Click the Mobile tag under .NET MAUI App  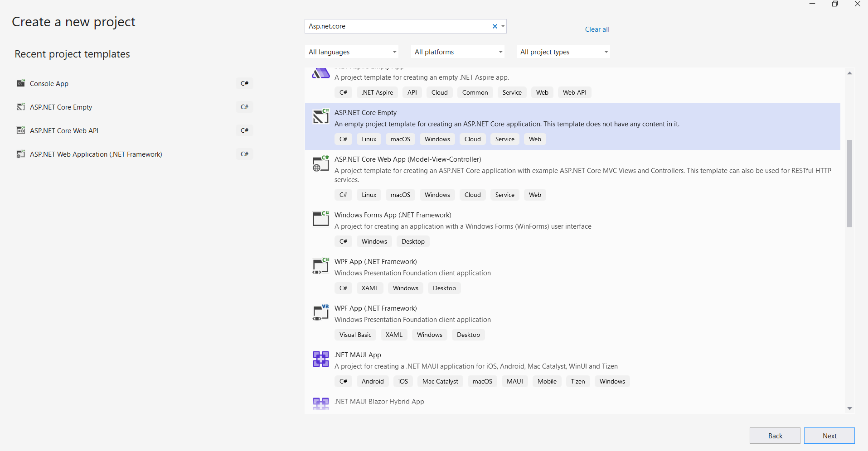pos(547,381)
